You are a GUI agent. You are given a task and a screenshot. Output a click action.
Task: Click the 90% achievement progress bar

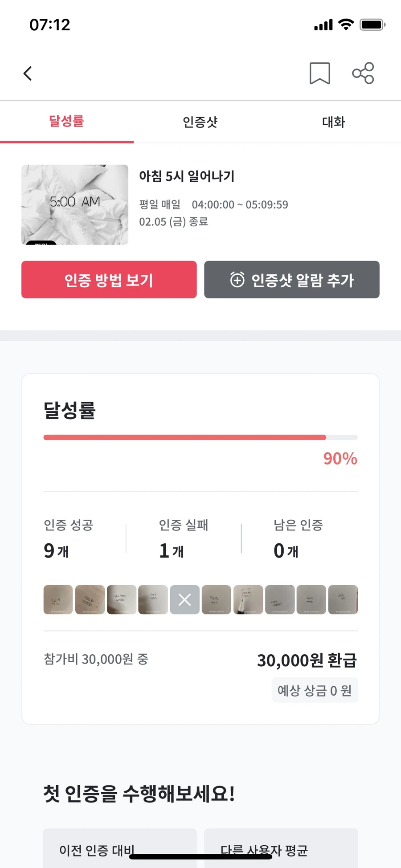(x=200, y=437)
